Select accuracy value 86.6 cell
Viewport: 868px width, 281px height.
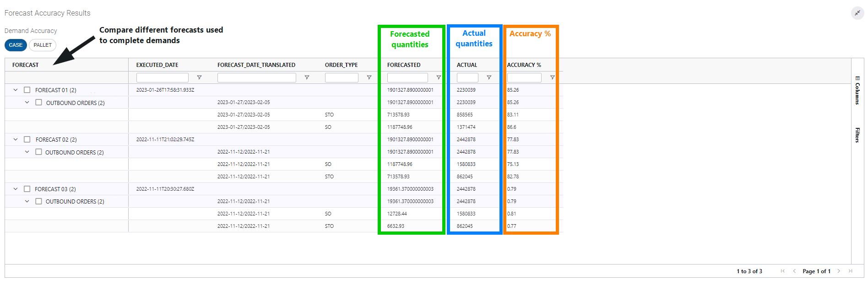[x=511, y=127]
